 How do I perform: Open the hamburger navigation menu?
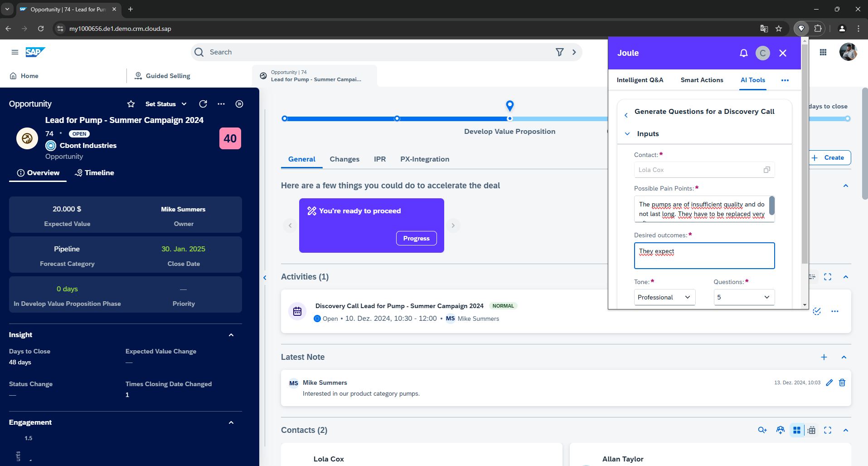point(15,52)
